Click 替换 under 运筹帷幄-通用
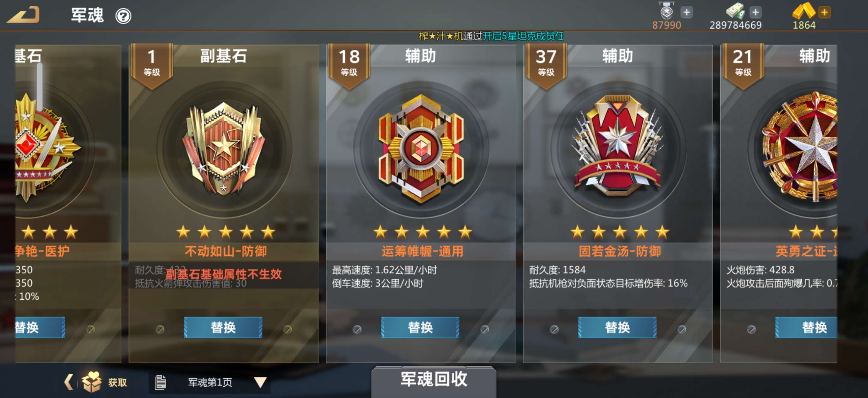 (420, 327)
